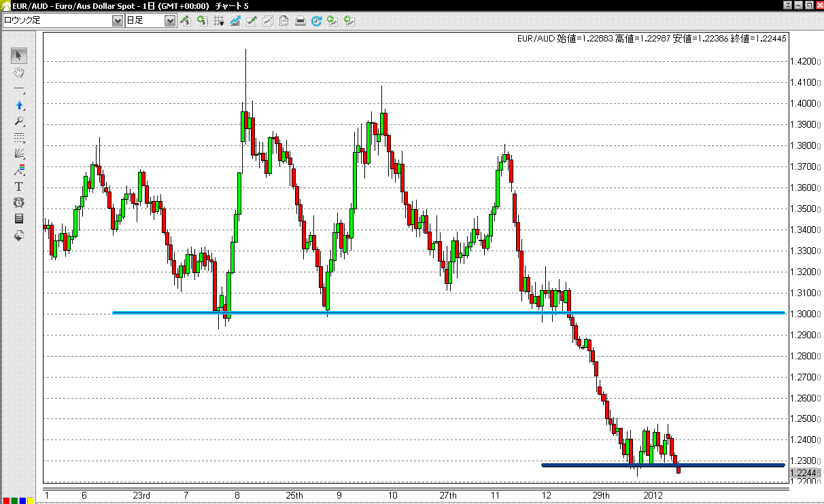Select the arrow pointer tool
Viewport: 824px width, 504px height.
click(x=19, y=55)
